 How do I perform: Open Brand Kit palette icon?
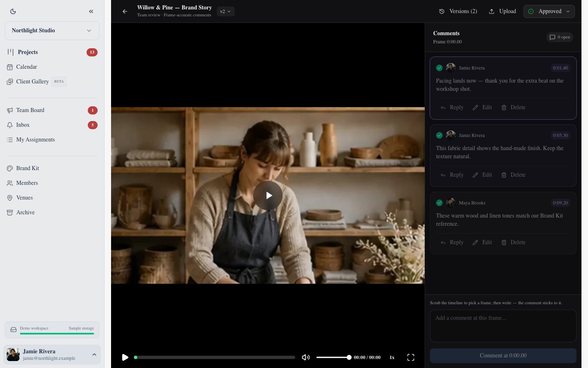(x=10, y=168)
